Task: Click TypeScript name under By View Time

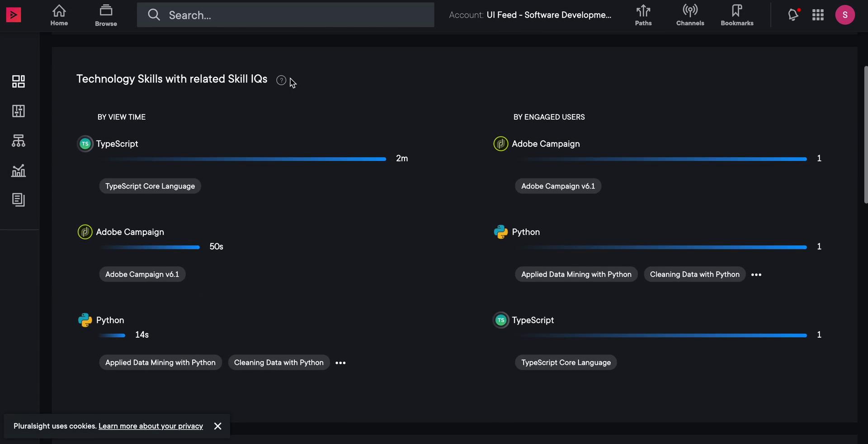Action: coord(117,144)
